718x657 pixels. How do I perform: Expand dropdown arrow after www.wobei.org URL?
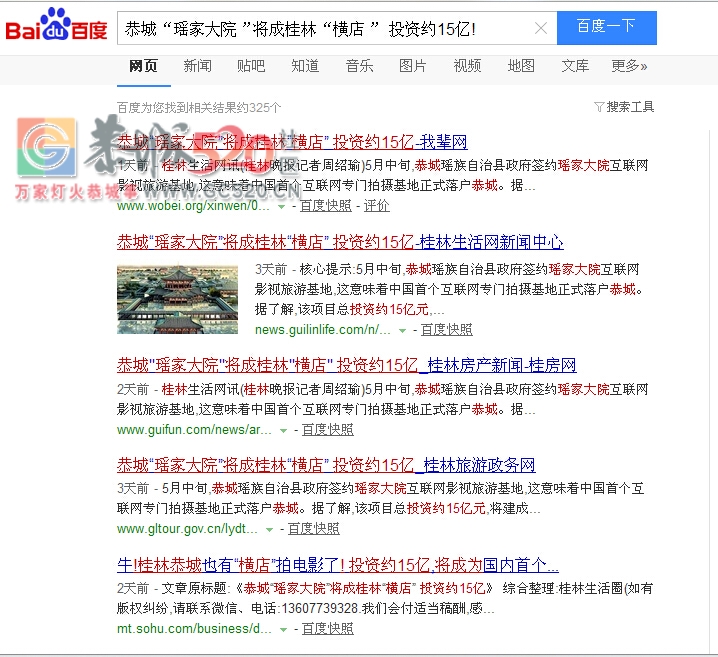click(x=282, y=207)
